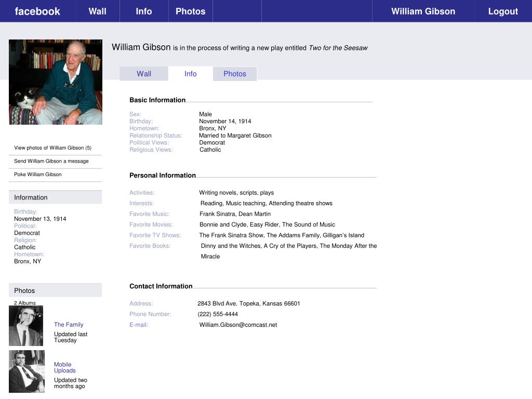Click the address 2843 Blvd Ave. Topeka

click(249, 303)
